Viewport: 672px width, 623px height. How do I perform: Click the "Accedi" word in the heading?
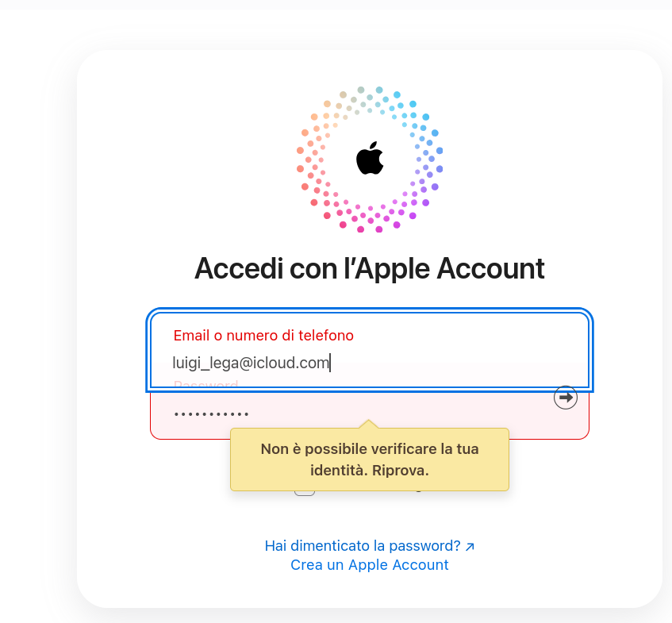tap(237, 268)
